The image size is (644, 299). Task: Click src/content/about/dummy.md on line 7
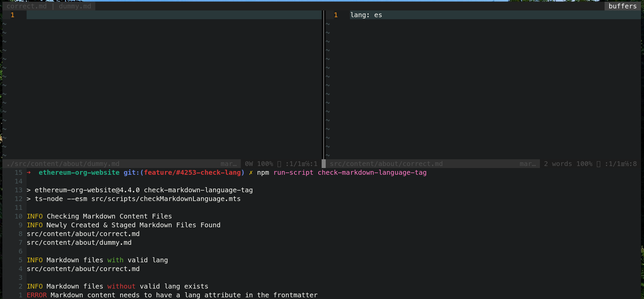tap(79, 242)
